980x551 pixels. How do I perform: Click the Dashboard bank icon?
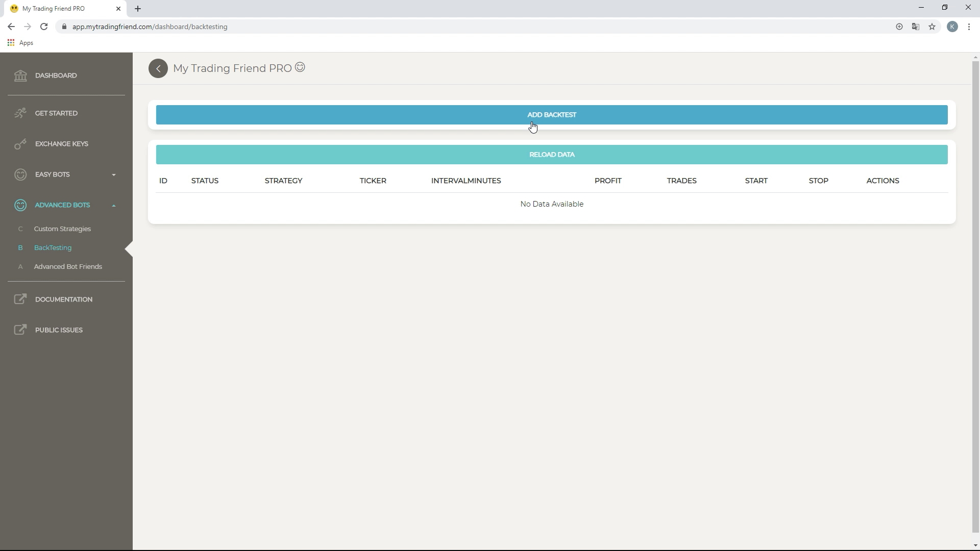(20, 76)
